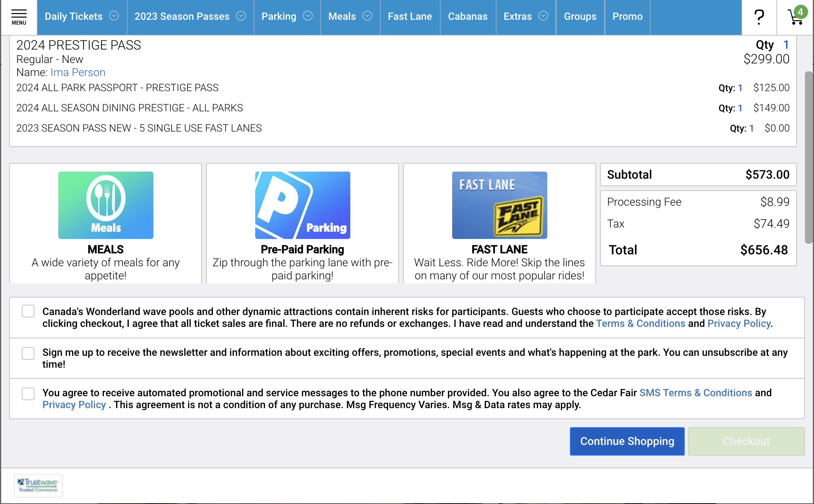
Task: Go to the Groups tab
Action: 580,16
